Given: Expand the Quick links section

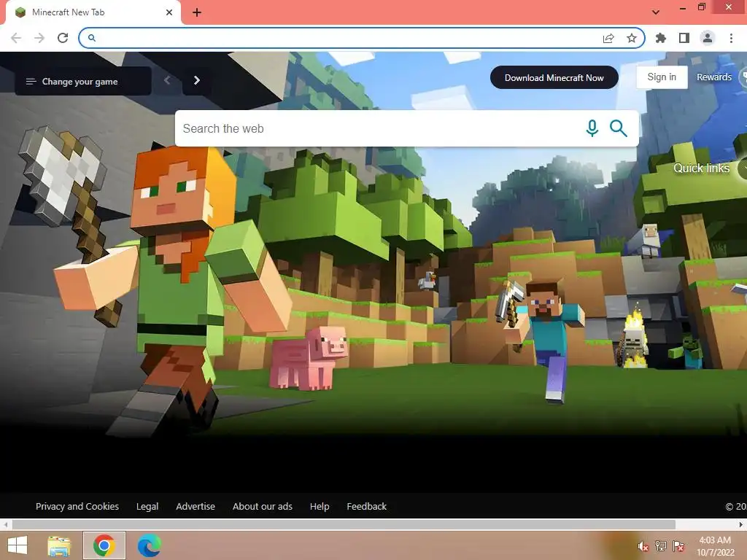Looking at the screenshot, I should (742, 168).
